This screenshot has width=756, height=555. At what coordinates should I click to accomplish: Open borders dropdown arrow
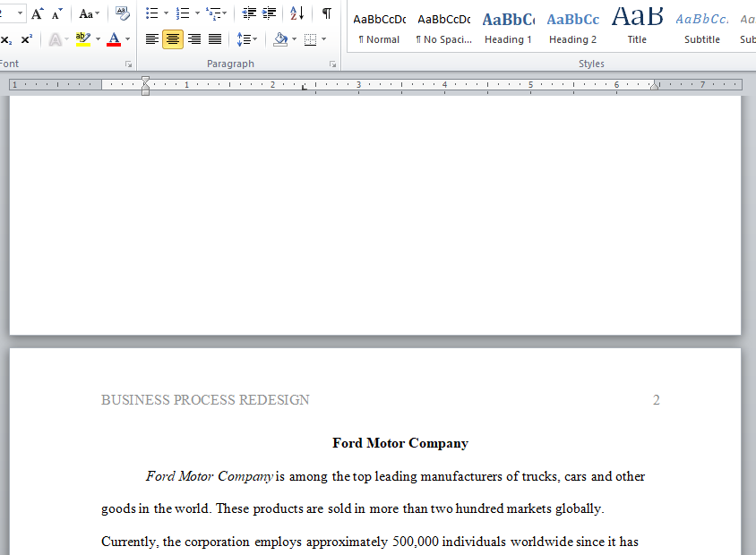[x=323, y=39]
